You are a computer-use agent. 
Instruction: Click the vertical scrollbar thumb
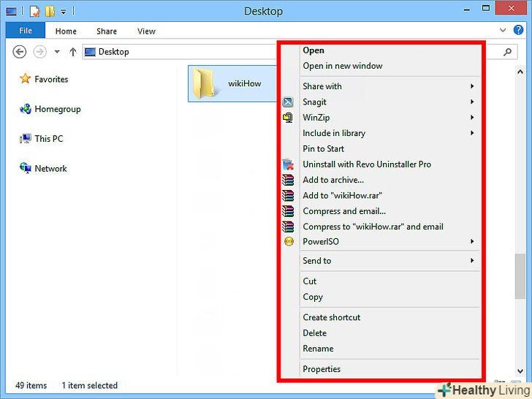pyautogui.click(x=520, y=276)
